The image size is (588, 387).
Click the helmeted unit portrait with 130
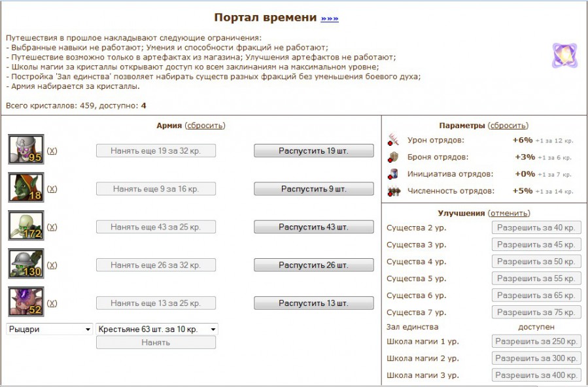[26, 264]
